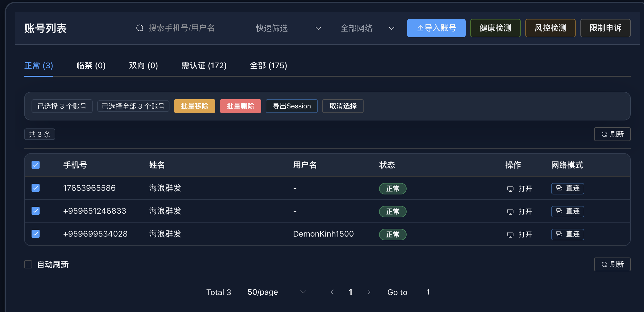Switch to the 需认证 (172) tab

204,65
